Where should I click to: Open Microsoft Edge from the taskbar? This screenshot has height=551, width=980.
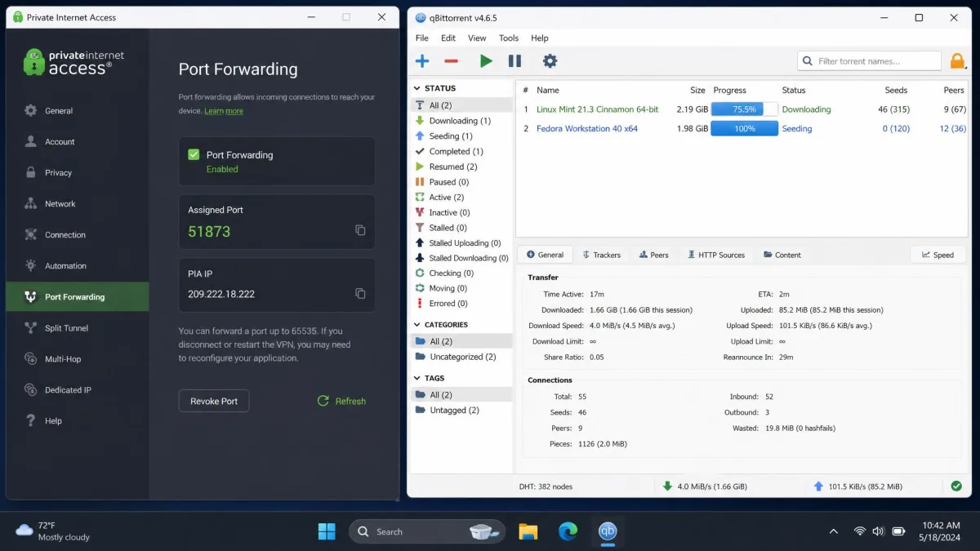tap(568, 531)
